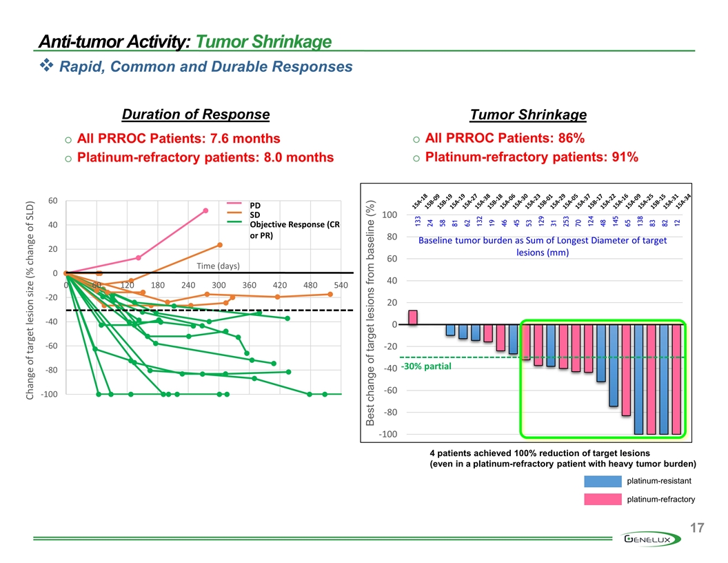
Task: Click the slide page number 17
Action: click(696, 529)
